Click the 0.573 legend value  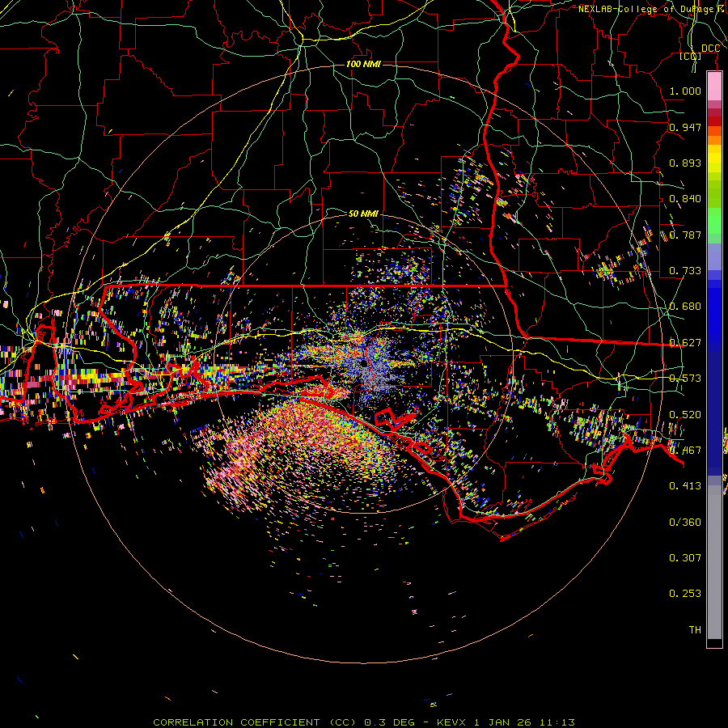tap(685, 379)
